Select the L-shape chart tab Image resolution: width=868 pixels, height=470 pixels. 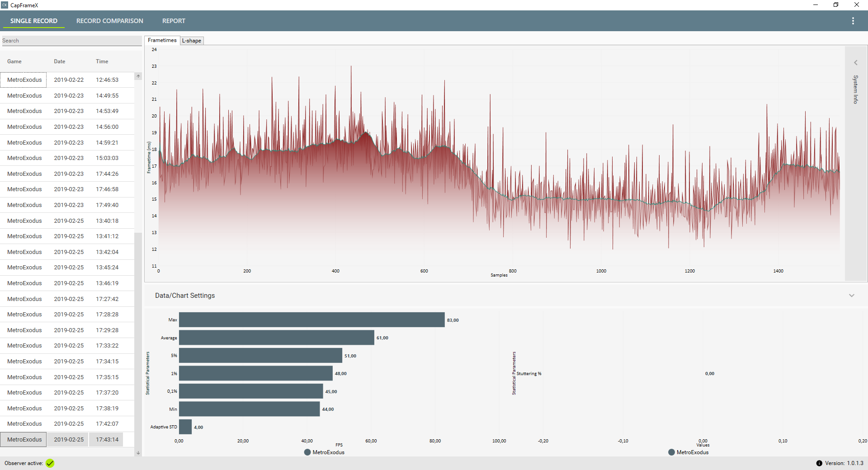coord(192,41)
